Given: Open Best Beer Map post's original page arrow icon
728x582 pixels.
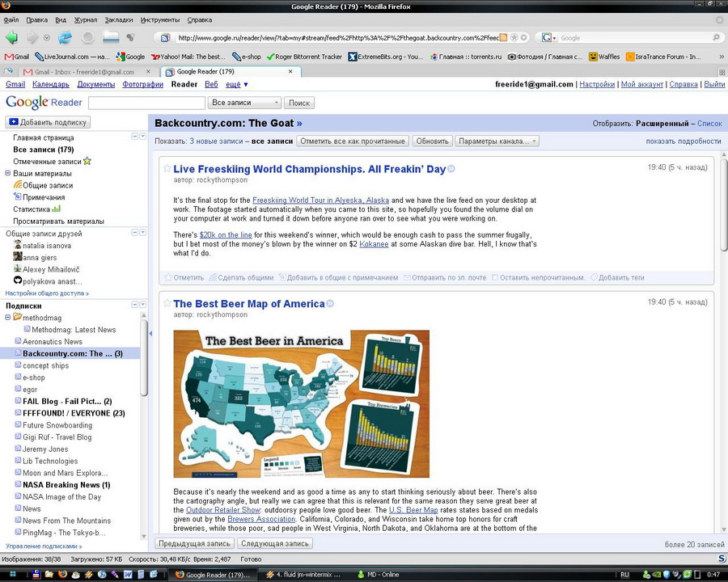Looking at the screenshot, I should point(330,304).
